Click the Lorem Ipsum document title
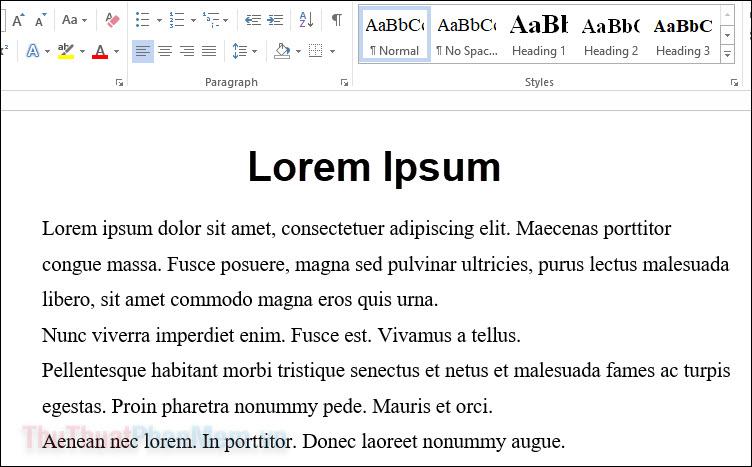The image size is (752, 467). (374, 167)
